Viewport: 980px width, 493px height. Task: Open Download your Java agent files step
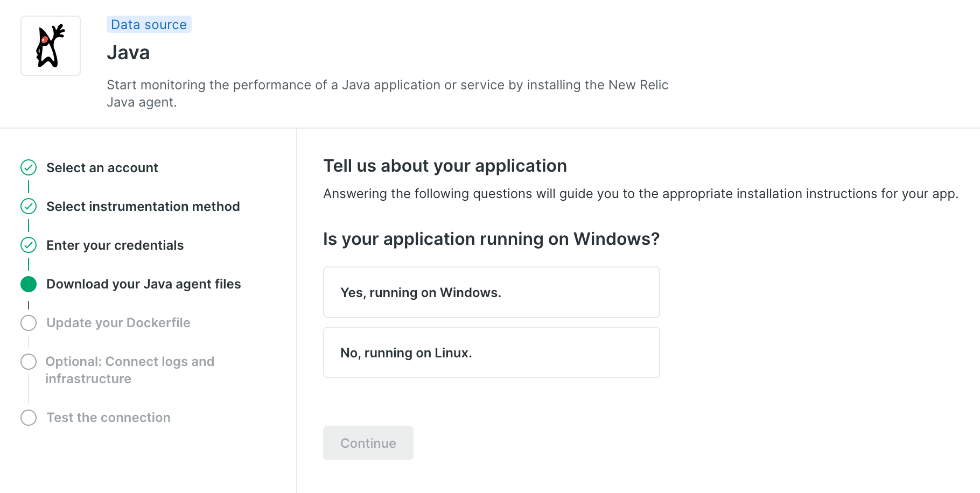144,284
